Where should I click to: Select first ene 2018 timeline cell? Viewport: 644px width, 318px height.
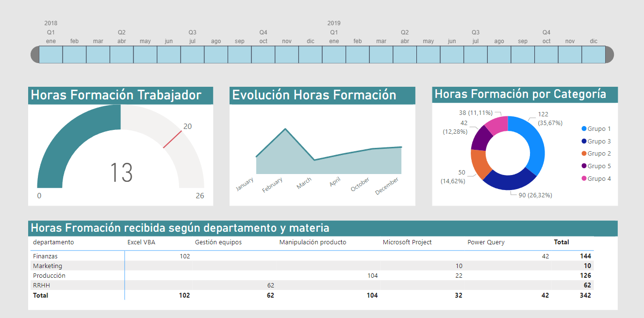[x=51, y=55]
